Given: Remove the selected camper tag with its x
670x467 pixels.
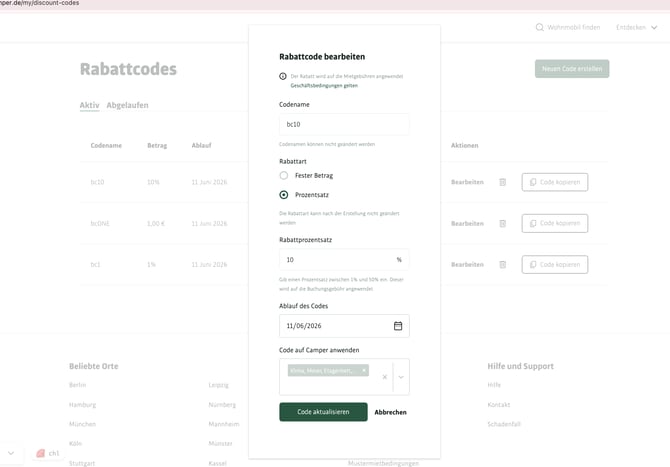Looking at the screenshot, I should coord(364,370).
